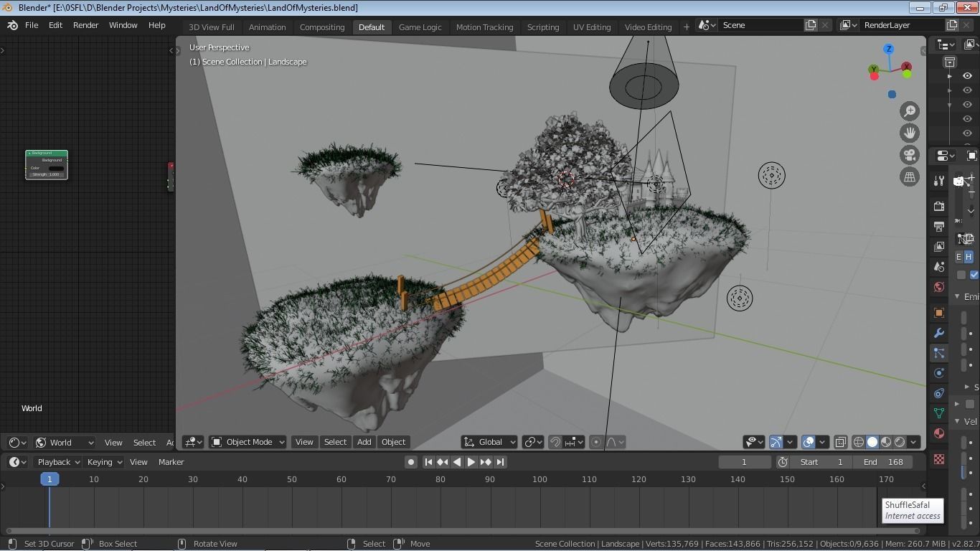The width and height of the screenshot is (980, 551).
Task: Open the snapping options dropdown
Action: (574, 442)
